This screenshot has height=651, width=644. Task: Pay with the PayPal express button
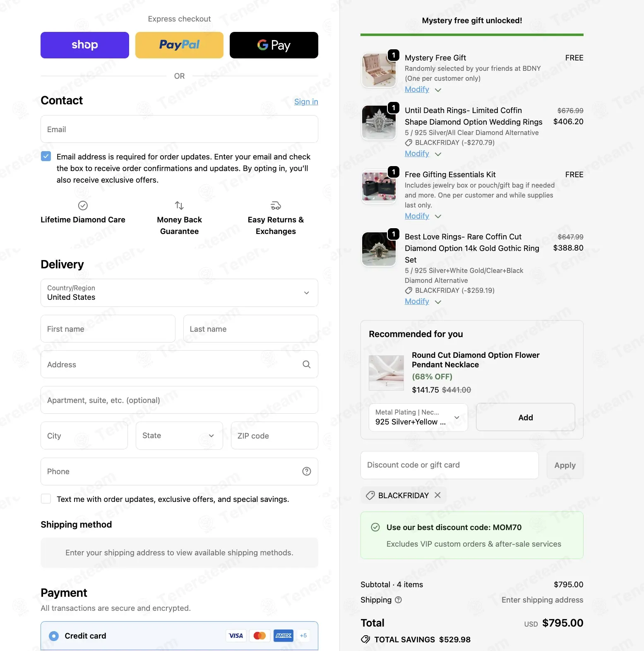point(179,45)
